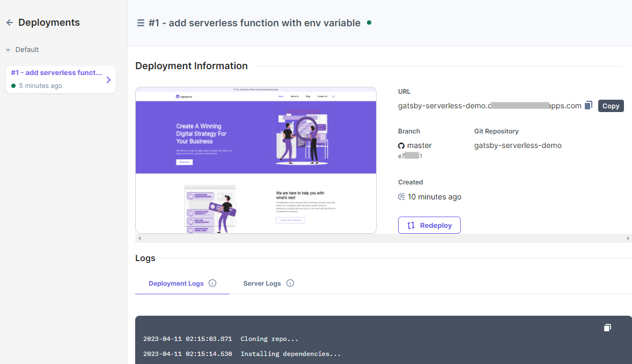
Task: Click the info icon next to Deployment Logs
Action: [212, 283]
